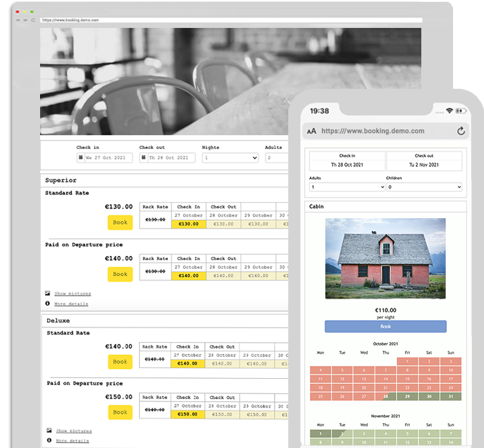Image resolution: width=484 pixels, height=448 pixels.
Task: Tap the AA text size icon
Action: click(311, 131)
